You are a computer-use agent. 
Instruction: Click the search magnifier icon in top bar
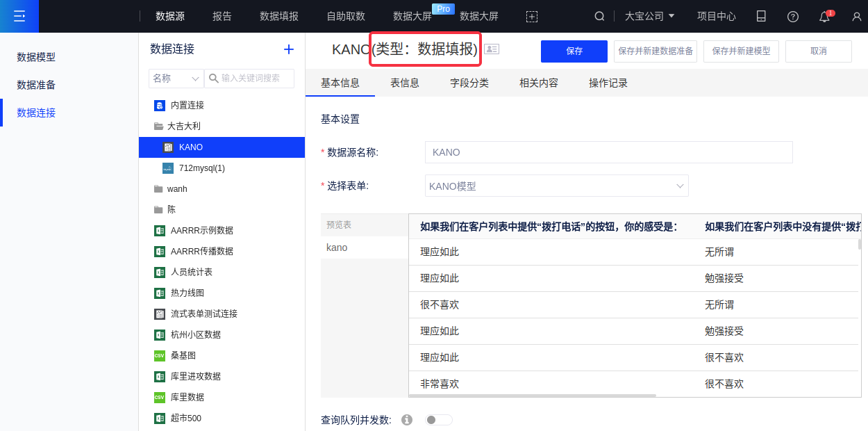[599, 16]
